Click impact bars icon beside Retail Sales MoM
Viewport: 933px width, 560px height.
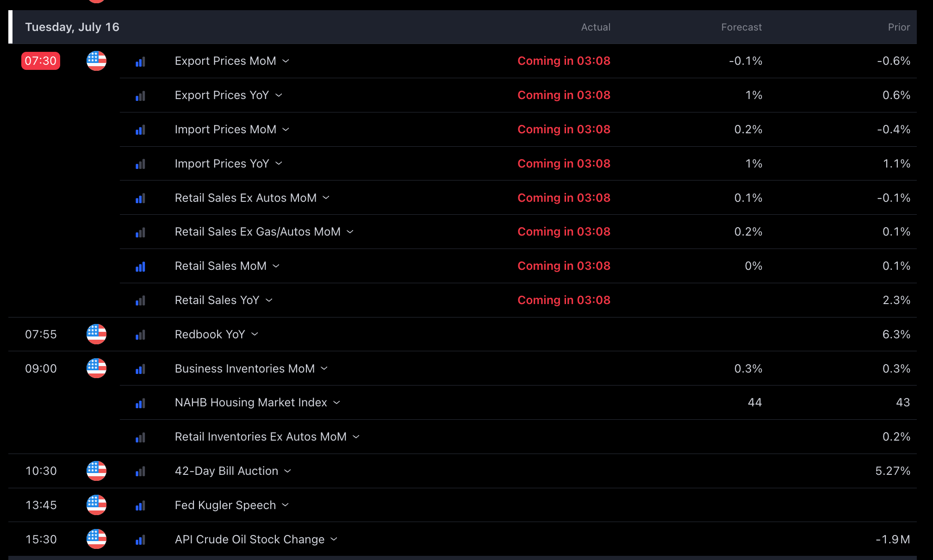click(140, 267)
